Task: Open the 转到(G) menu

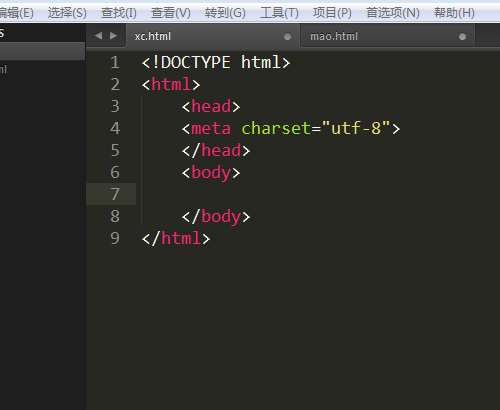Action: 225,13
